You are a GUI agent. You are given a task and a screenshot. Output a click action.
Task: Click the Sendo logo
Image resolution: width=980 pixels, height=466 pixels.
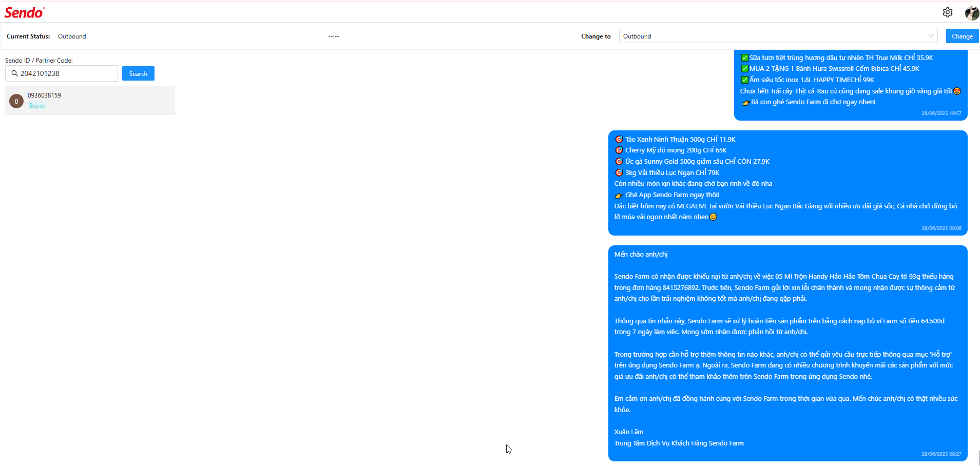[25, 12]
